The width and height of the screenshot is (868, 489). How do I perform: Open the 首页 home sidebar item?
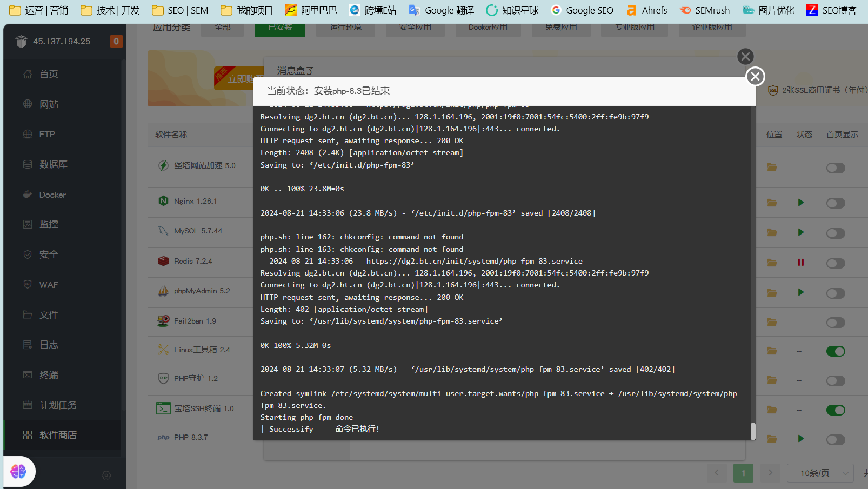62,74
